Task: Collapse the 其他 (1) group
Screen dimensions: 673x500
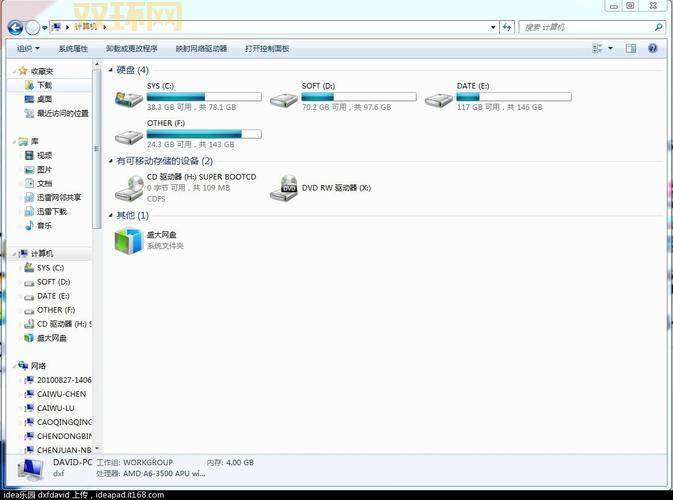Action: pyautogui.click(x=110, y=215)
